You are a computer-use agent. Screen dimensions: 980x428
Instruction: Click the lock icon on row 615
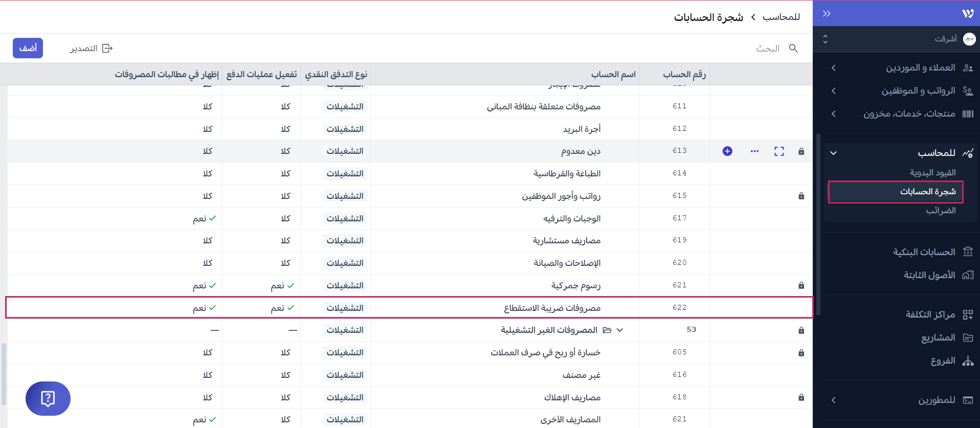(x=801, y=196)
